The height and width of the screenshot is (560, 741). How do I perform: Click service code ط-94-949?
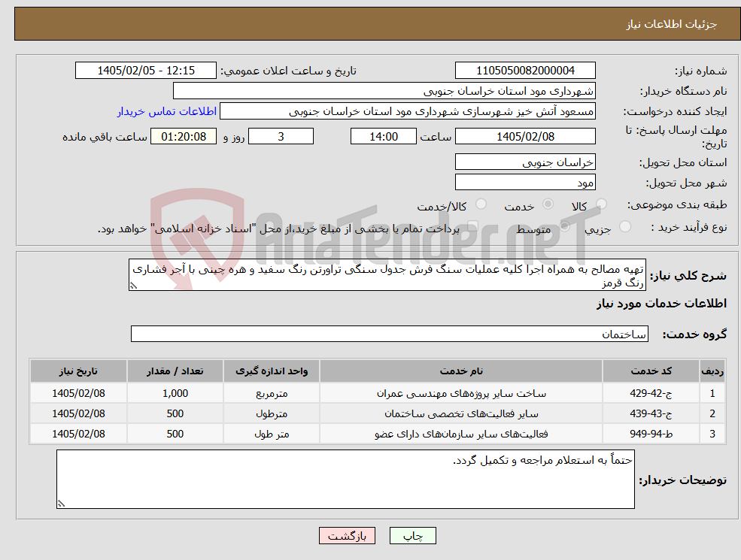click(x=651, y=434)
